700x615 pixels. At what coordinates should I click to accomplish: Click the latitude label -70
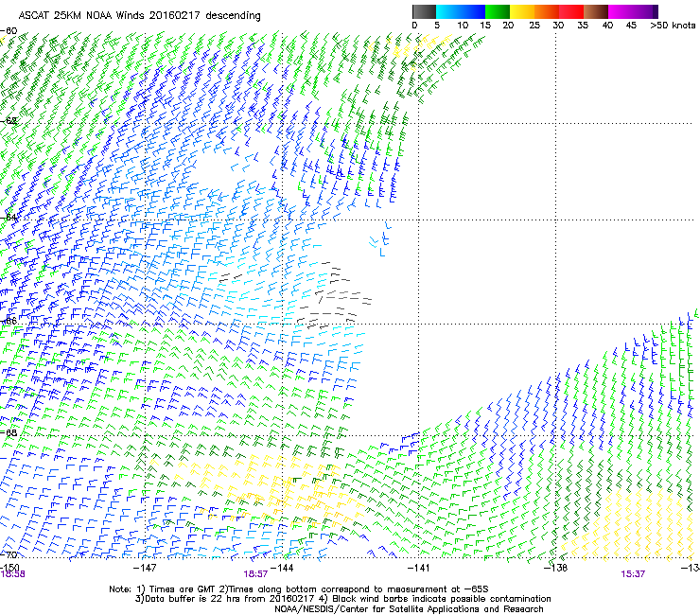point(9,554)
